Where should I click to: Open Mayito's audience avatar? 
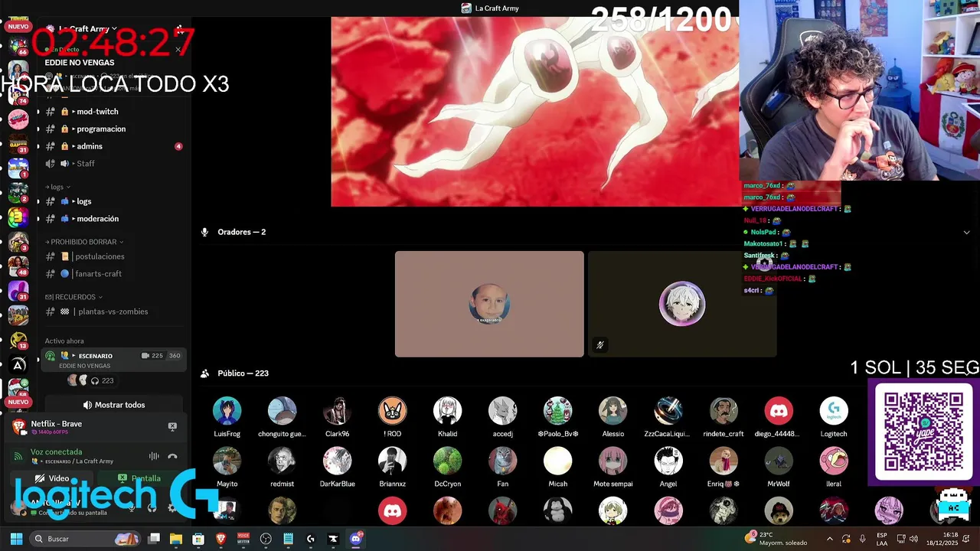pyautogui.click(x=227, y=461)
